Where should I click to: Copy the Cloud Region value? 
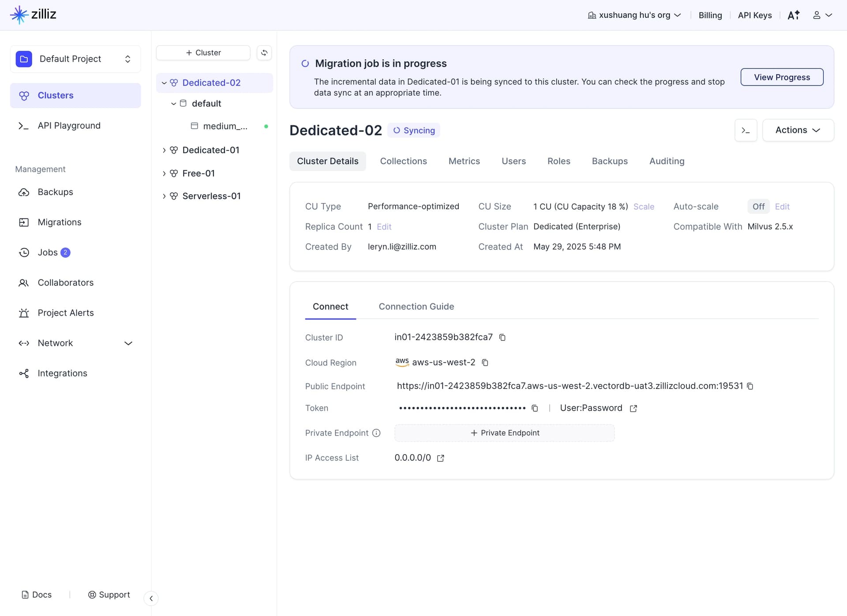(485, 363)
